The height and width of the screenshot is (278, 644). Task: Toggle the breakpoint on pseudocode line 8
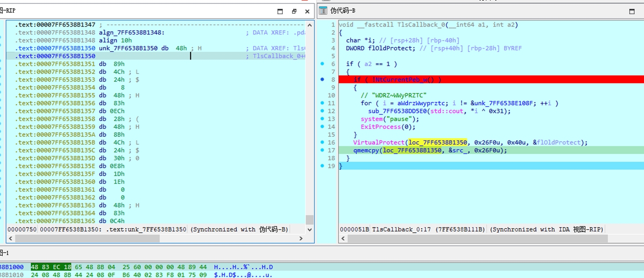click(322, 80)
